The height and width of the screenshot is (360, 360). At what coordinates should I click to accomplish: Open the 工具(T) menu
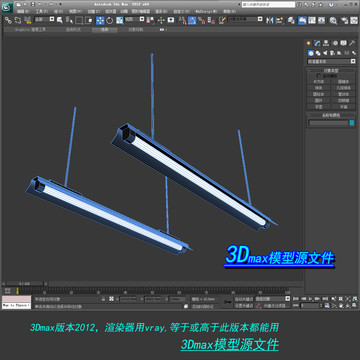[x=42, y=11]
